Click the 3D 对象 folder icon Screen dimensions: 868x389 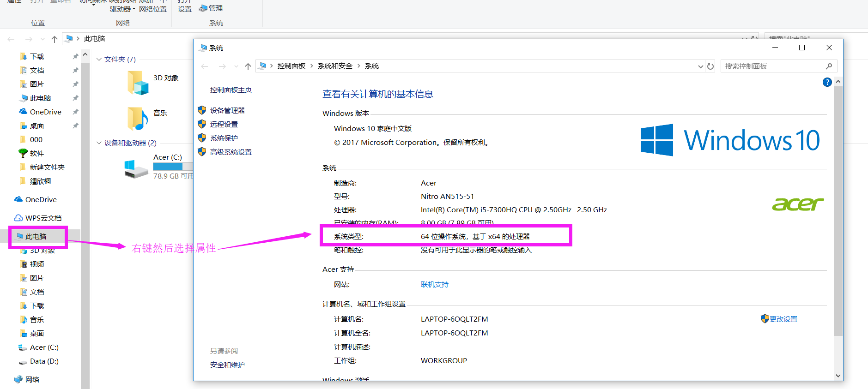(138, 83)
